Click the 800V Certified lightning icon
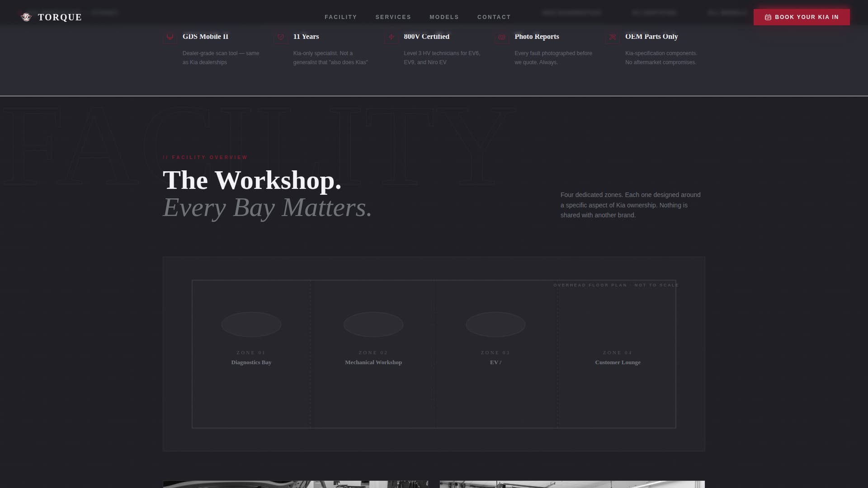Viewport: 868px width, 488px height. pyautogui.click(x=392, y=37)
